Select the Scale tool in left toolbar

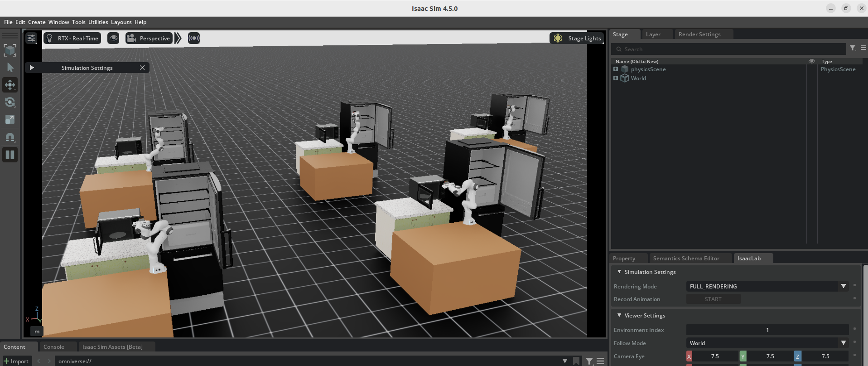point(10,119)
